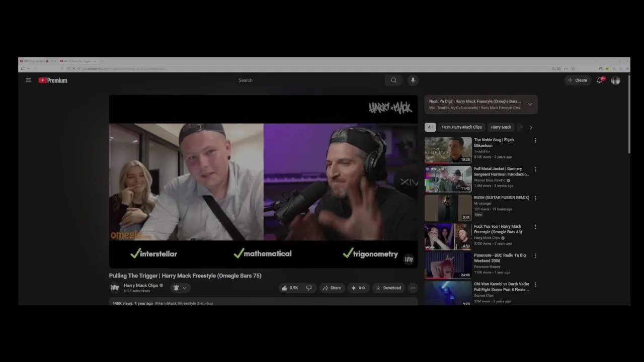Open Fuck You Too Omegle Bars 43 thumbnail
Viewport: 644px width, 362px height.
(448, 236)
